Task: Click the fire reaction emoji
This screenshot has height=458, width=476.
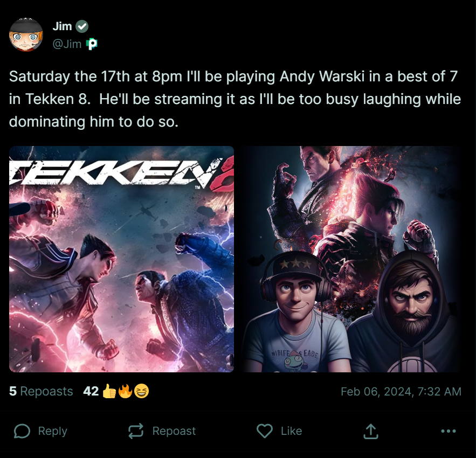Action: click(x=125, y=391)
